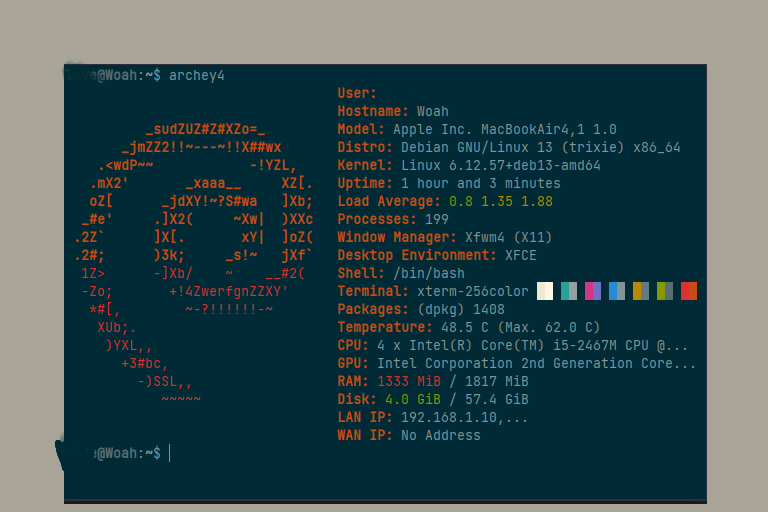
Task: Click the 'Window Manager:' label
Action: coord(397,238)
